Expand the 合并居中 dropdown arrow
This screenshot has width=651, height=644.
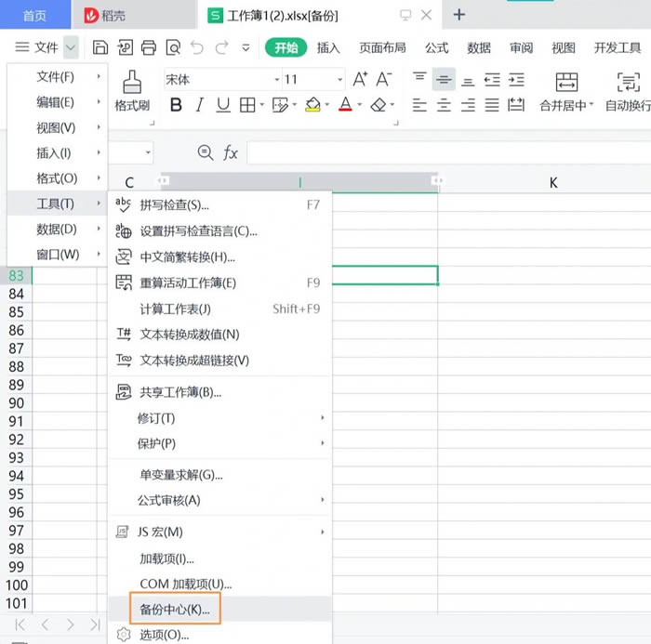[591, 104]
